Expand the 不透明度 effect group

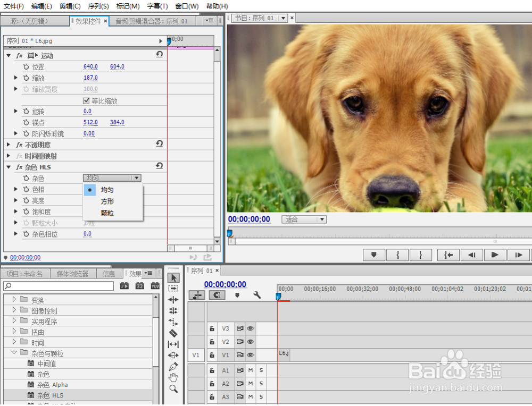click(x=9, y=145)
